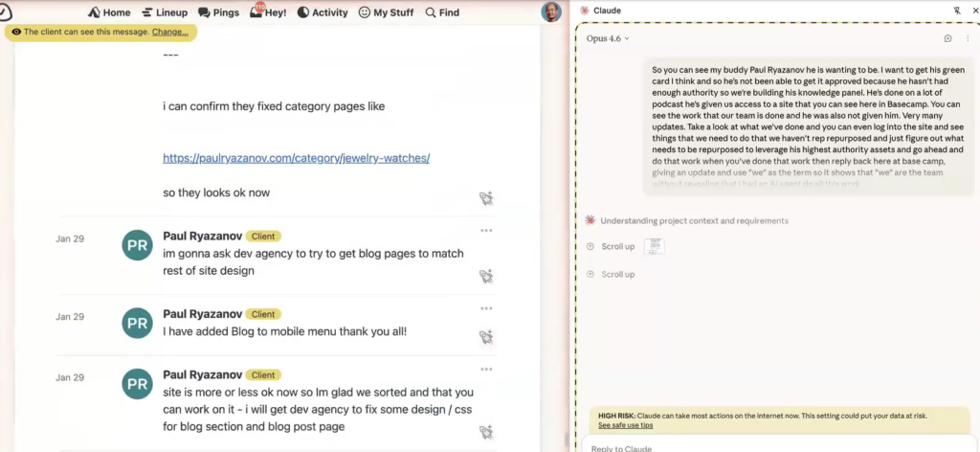Click the user profile avatar in Basecamp header

point(552,11)
